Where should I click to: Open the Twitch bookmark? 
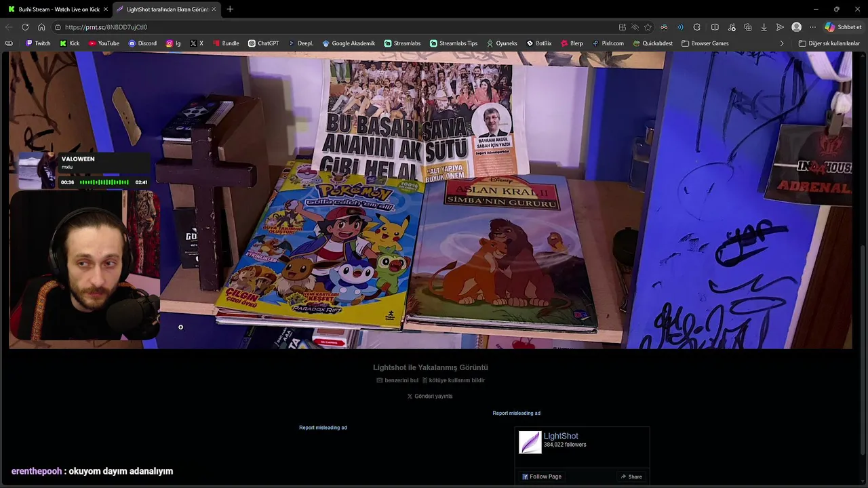click(38, 43)
